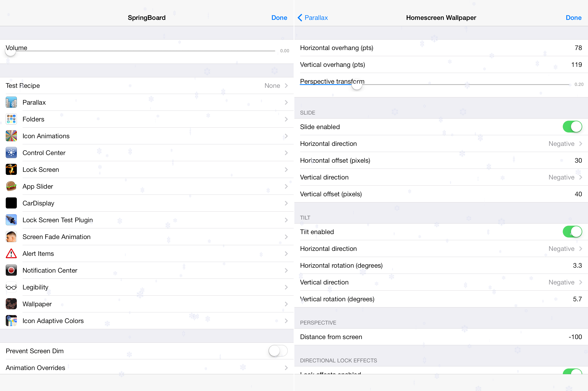Tap the Icon Adaptive Colors icon

coord(11,321)
